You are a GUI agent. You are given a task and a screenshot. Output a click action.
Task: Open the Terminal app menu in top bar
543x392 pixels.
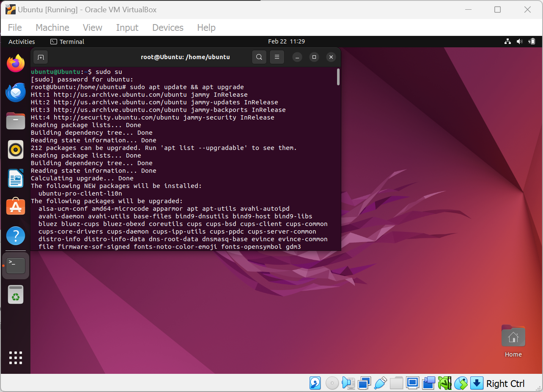(x=67, y=41)
